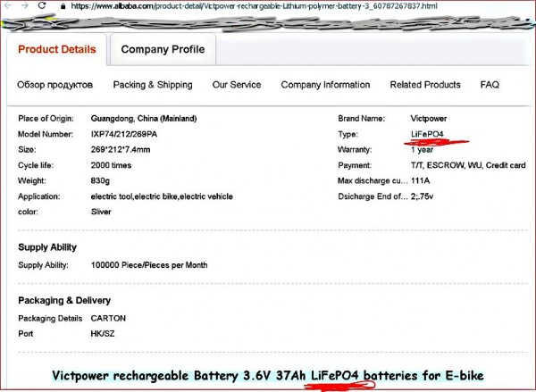The image size is (536, 392).
Task: Select model number IXP74/212/269PA
Action: pyautogui.click(x=124, y=134)
